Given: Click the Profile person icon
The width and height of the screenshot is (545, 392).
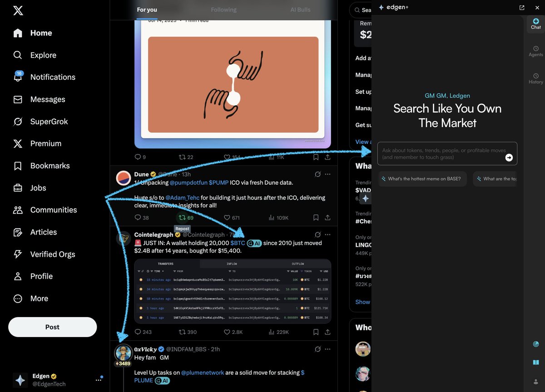Looking at the screenshot, I should pos(18,276).
